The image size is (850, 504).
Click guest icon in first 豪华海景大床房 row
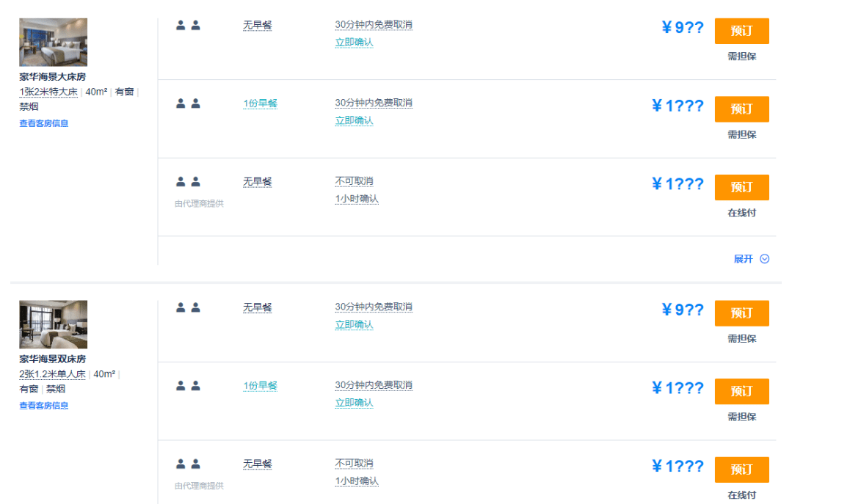pyautogui.click(x=188, y=26)
